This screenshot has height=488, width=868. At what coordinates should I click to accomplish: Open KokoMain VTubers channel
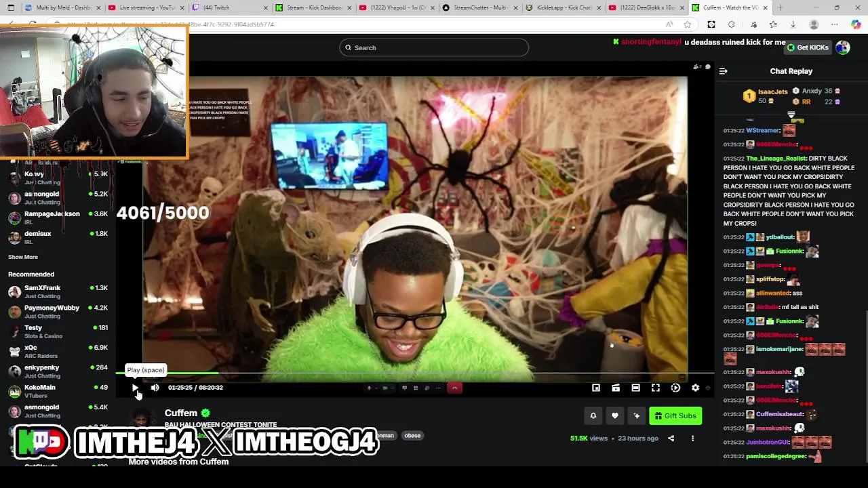tap(58, 391)
